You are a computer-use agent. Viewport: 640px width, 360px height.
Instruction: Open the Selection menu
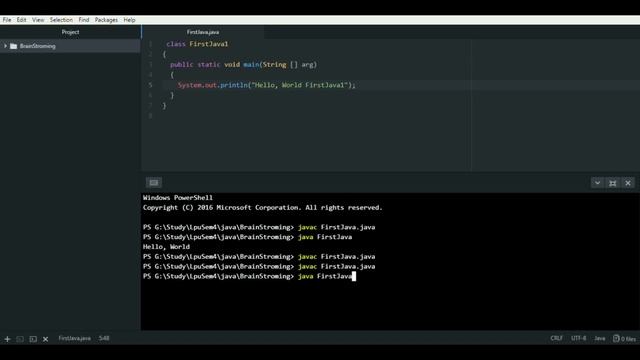[x=61, y=20]
